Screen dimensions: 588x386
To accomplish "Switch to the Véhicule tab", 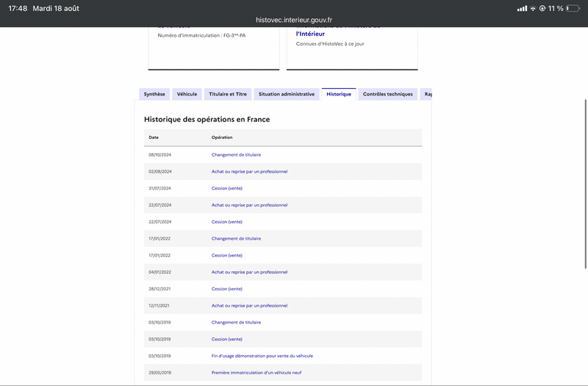I will (187, 94).
